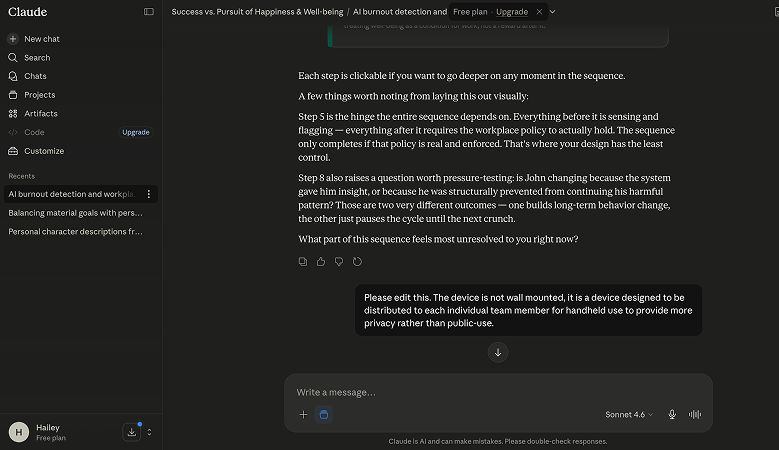Image resolution: width=779 pixels, height=450 pixels.
Task: Click the plus attachment icon in composer
Action: (x=303, y=414)
